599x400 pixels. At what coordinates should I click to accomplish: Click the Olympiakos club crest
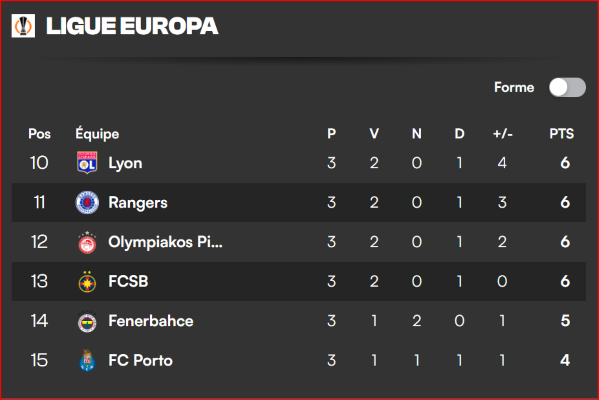coord(87,242)
